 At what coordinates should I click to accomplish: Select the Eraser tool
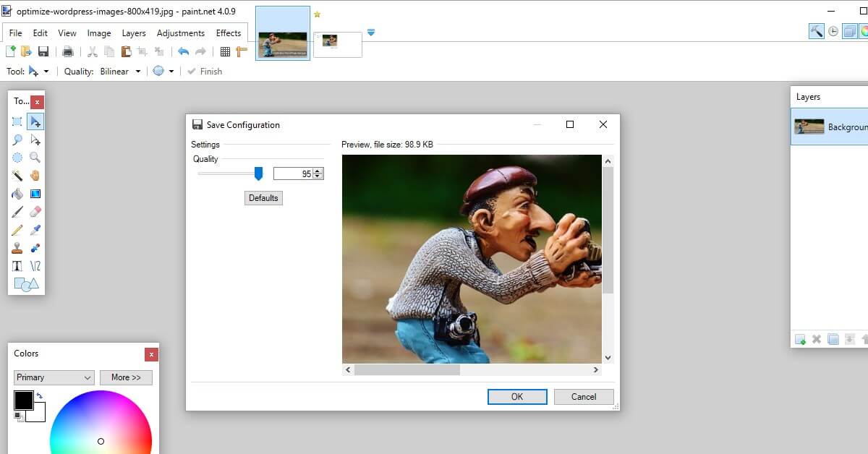pos(35,212)
